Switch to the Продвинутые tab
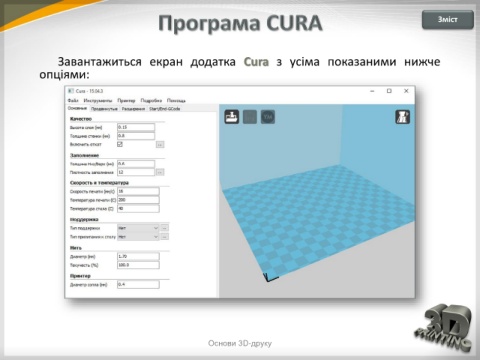The height and width of the screenshot is (360, 480). click(x=104, y=109)
